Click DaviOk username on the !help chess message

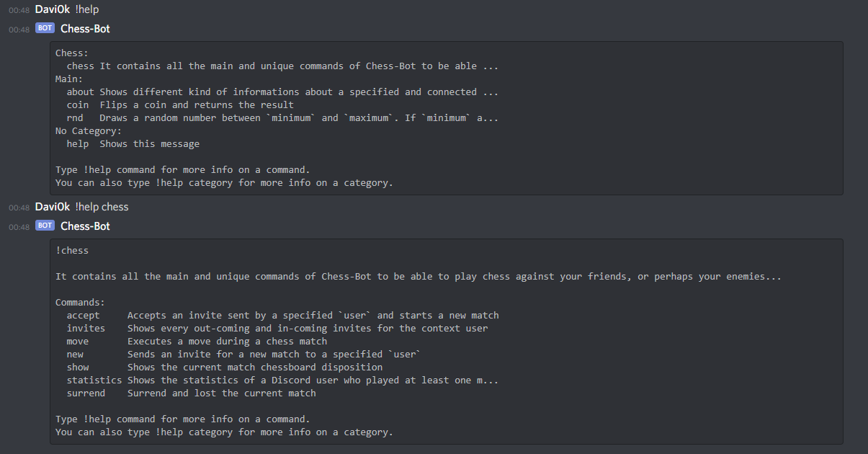click(x=53, y=207)
